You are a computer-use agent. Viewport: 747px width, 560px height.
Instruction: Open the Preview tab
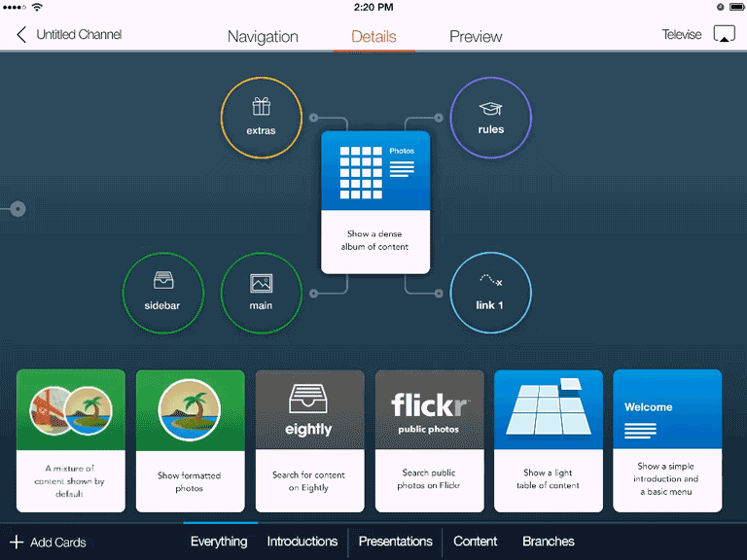[x=476, y=37]
